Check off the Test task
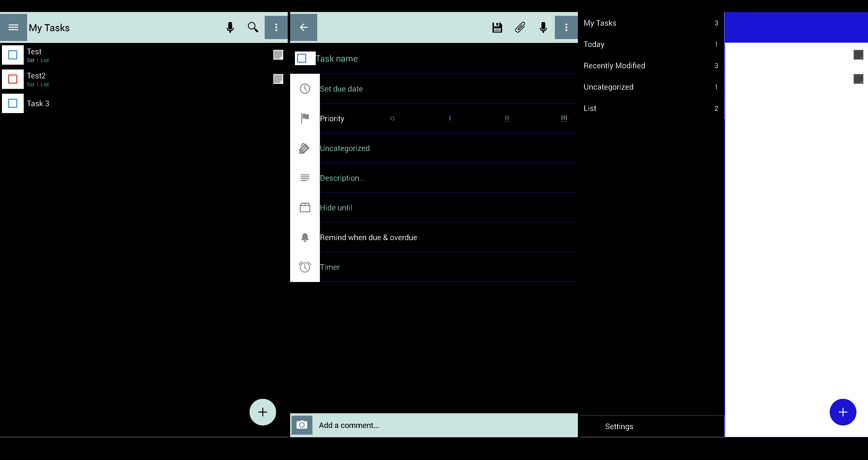The image size is (868, 460). coord(13,55)
